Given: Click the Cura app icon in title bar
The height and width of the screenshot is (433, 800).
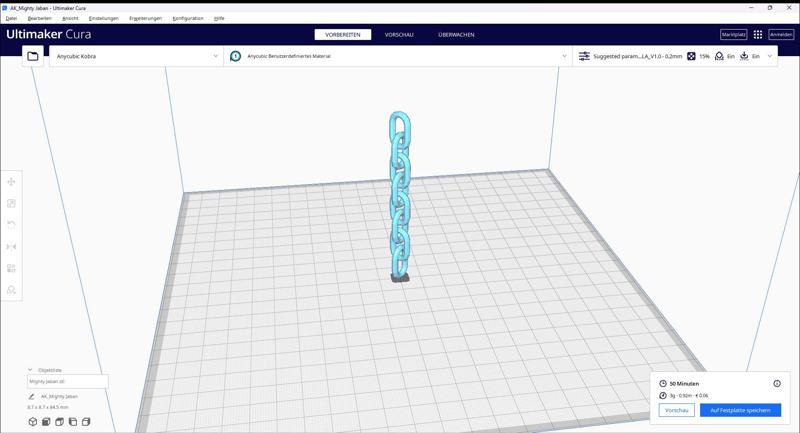Looking at the screenshot, I should pyautogui.click(x=5, y=8).
